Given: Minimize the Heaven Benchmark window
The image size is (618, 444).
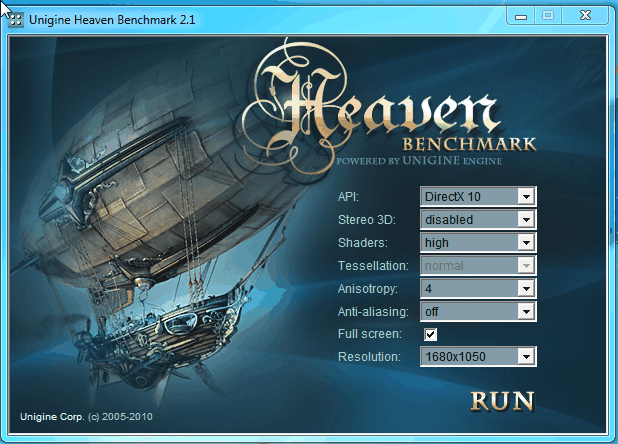Looking at the screenshot, I should coord(521,16).
